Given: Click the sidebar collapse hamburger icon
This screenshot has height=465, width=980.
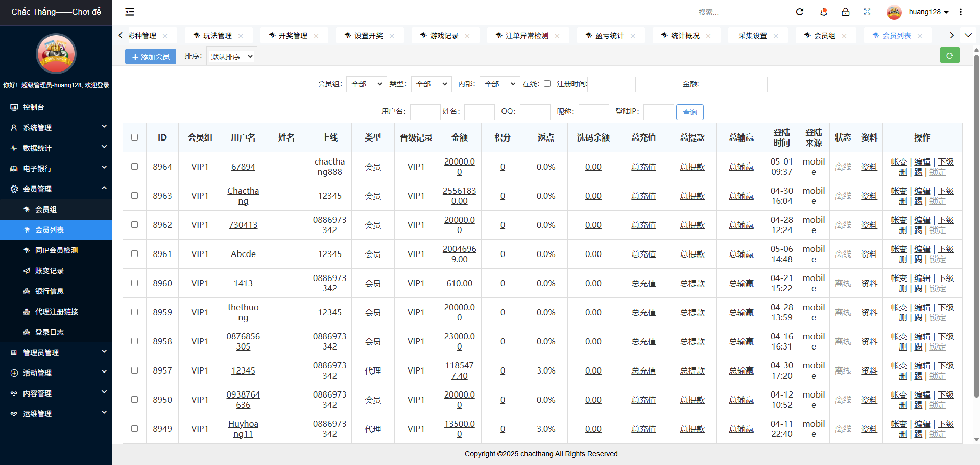Looking at the screenshot, I should (130, 12).
